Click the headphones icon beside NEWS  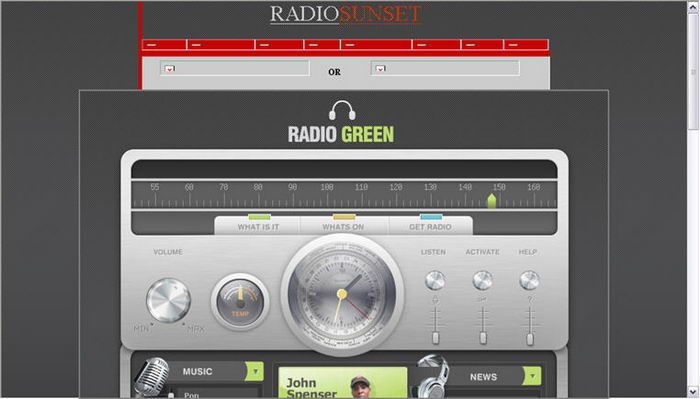point(433,377)
